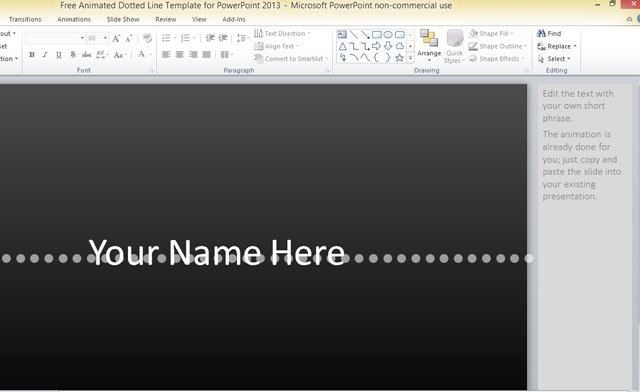Click Text Direction

[x=282, y=33]
